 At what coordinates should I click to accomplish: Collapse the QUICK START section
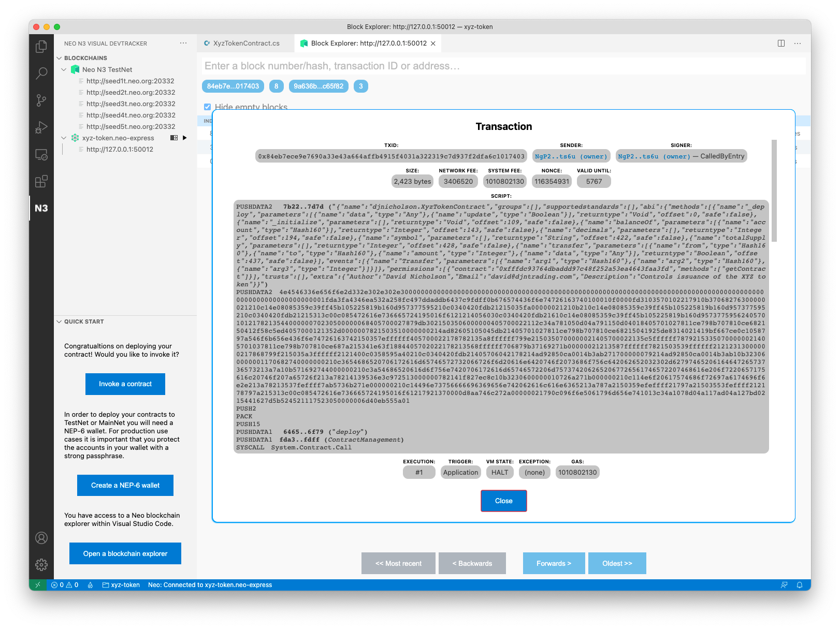coord(59,321)
